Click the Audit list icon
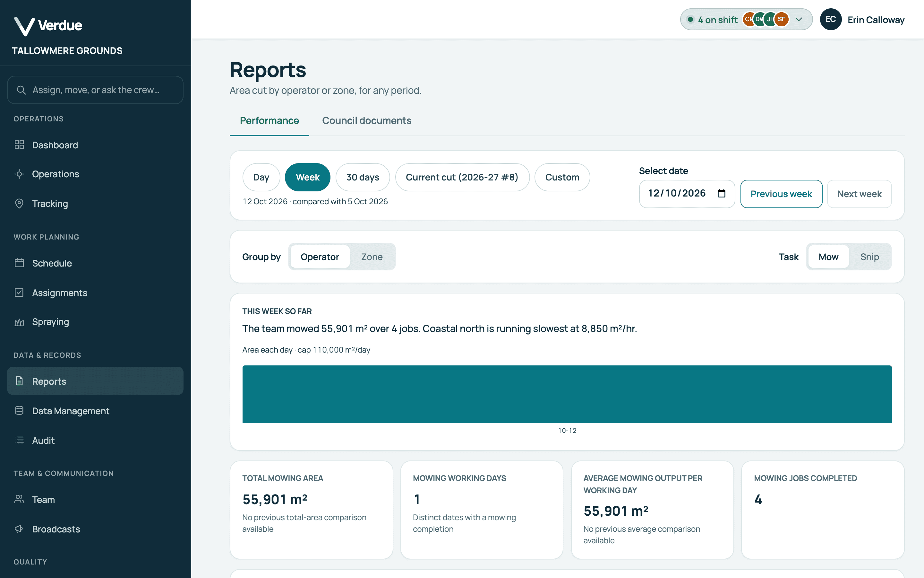924x578 pixels. (19, 440)
